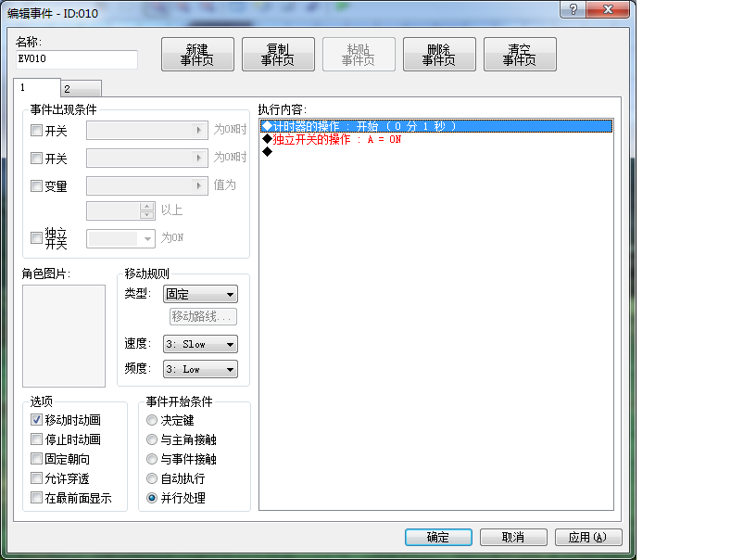Enable the 独立开关 condition checkbox
This screenshot has height=560, width=756.
pyautogui.click(x=36, y=237)
